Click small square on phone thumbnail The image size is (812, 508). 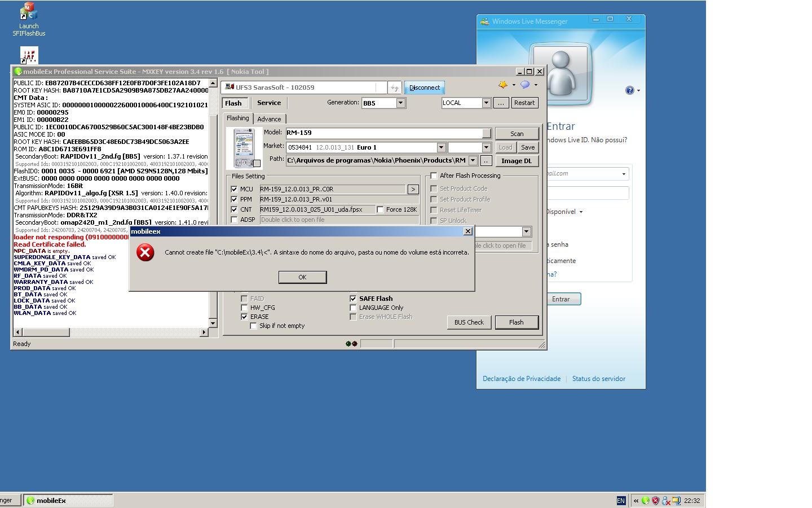[x=257, y=164]
